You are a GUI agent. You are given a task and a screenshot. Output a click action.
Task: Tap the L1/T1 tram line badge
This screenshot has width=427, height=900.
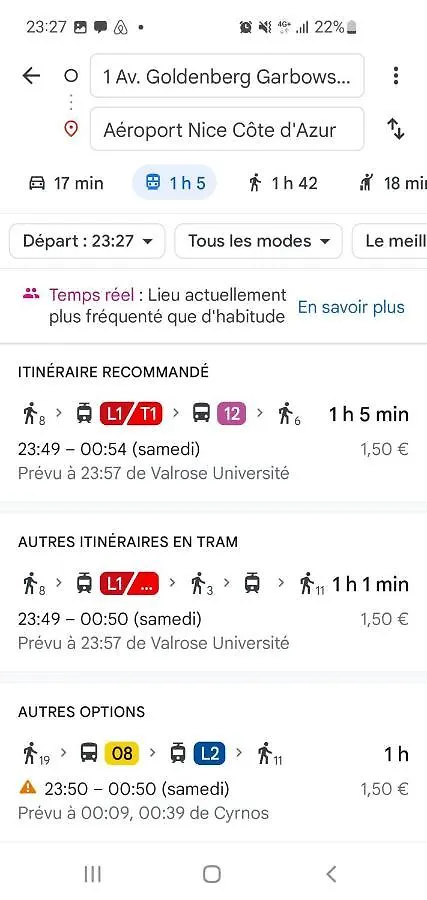tap(131, 414)
